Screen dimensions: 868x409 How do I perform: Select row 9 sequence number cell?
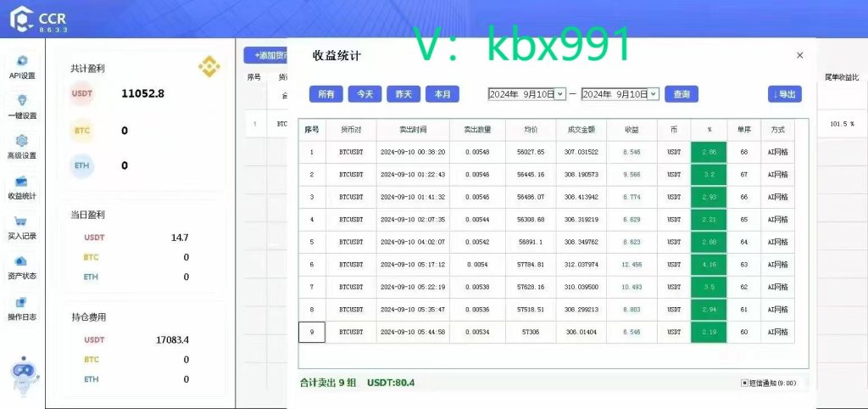(312, 332)
